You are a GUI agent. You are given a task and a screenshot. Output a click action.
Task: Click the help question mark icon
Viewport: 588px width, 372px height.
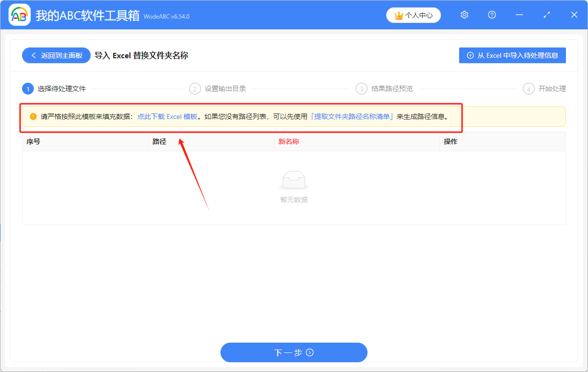[x=491, y=15]
